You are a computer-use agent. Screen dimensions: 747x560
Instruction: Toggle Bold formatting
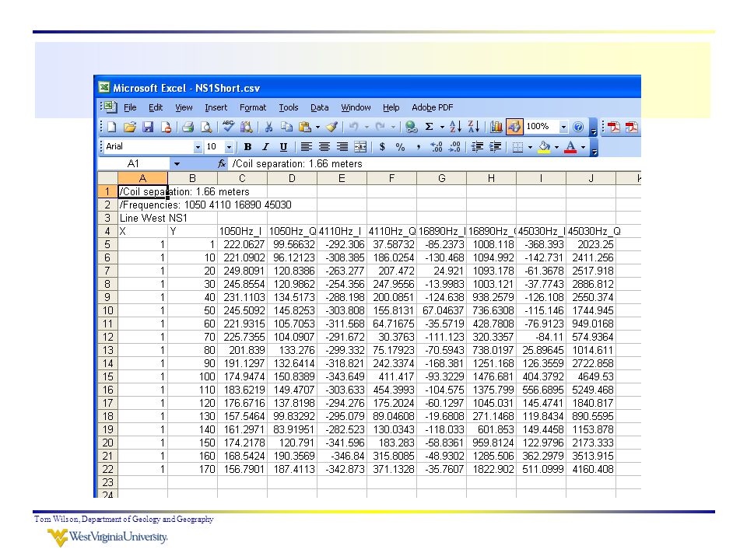coord(247,147)
